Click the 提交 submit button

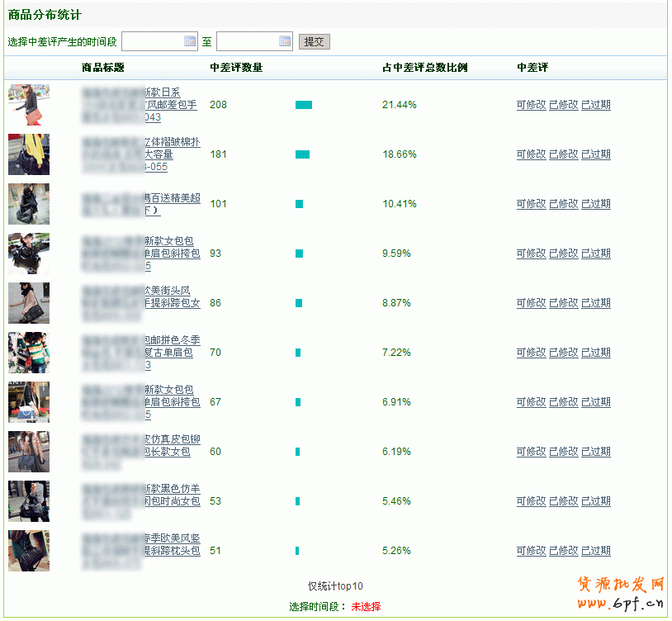tap(315, 41)
